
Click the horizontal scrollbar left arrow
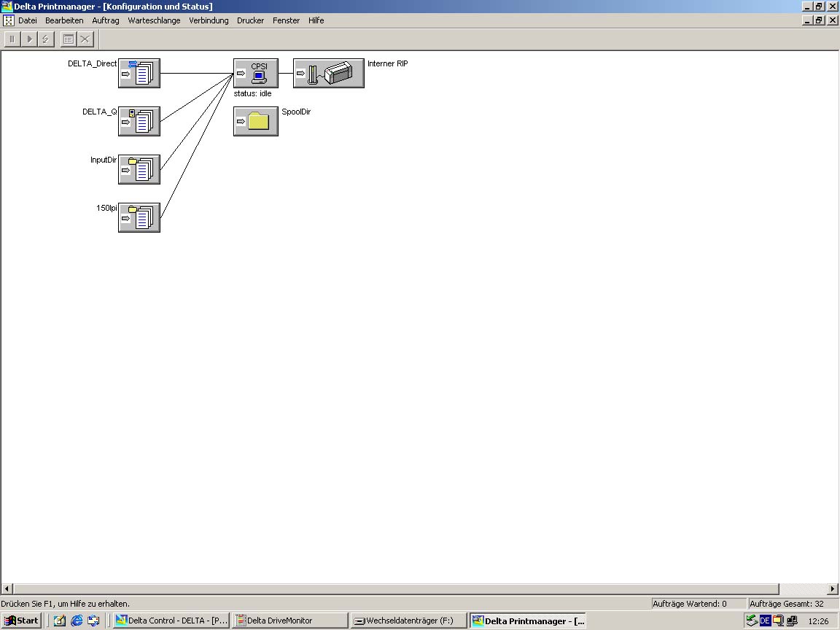pyautogui.click(x=7, y=588)
